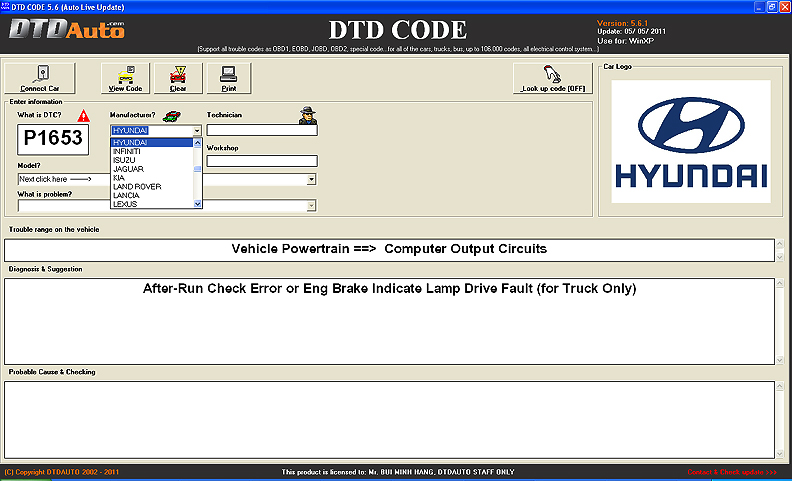Click inside the Probable Cause text area
The height and width of the screenshot is (481, 792).
389,420
